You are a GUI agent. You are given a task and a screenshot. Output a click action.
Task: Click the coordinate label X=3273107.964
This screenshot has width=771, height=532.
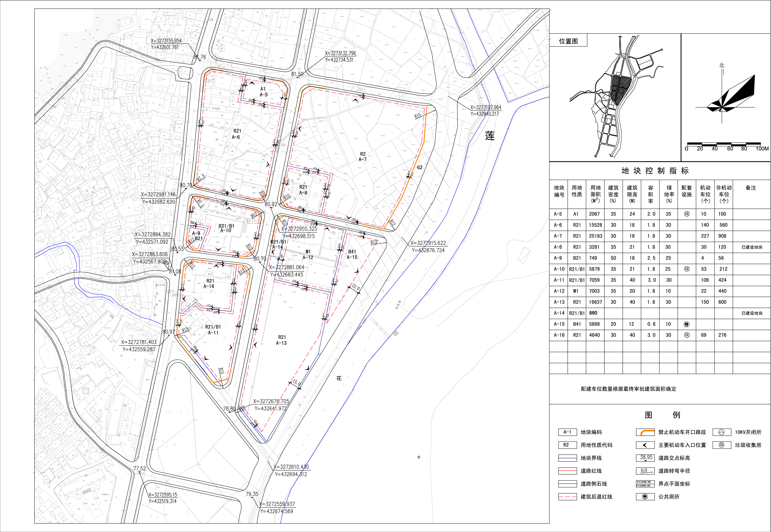[486, 107]
